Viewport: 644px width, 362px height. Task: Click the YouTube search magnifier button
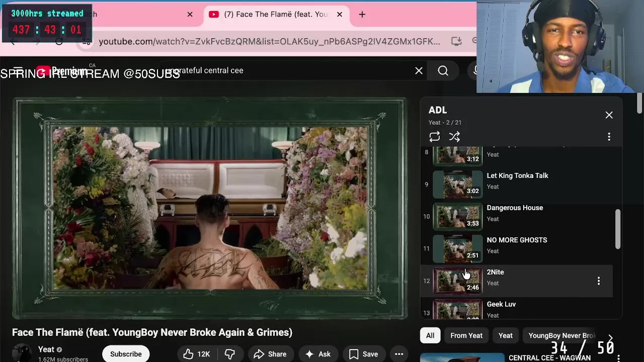(443, 71)
